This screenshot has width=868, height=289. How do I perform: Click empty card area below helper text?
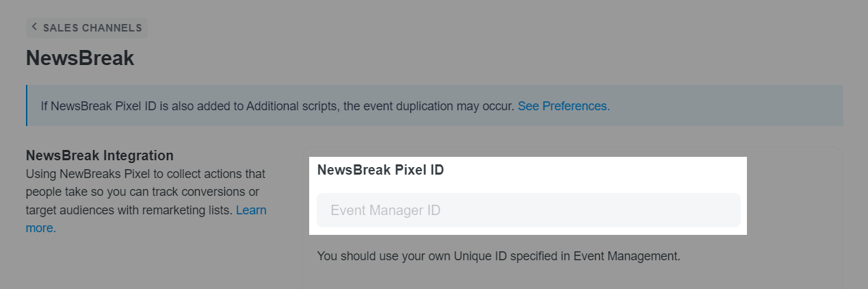coord(571,277)
